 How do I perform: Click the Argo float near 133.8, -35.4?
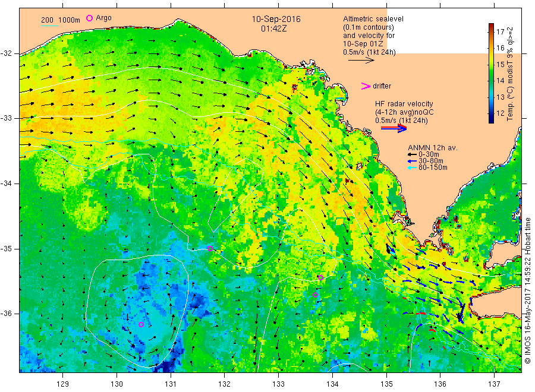(x=321, y=277)
